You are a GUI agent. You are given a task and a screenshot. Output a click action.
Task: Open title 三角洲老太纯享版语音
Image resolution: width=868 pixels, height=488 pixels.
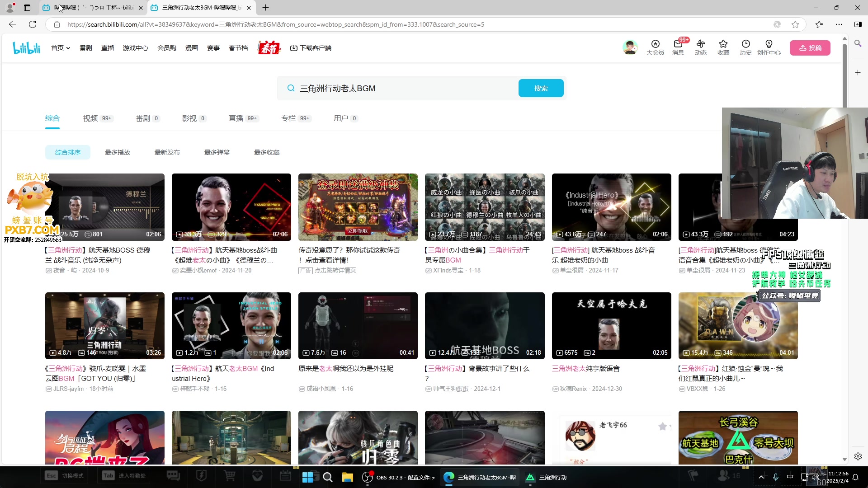tap(585, 369)
